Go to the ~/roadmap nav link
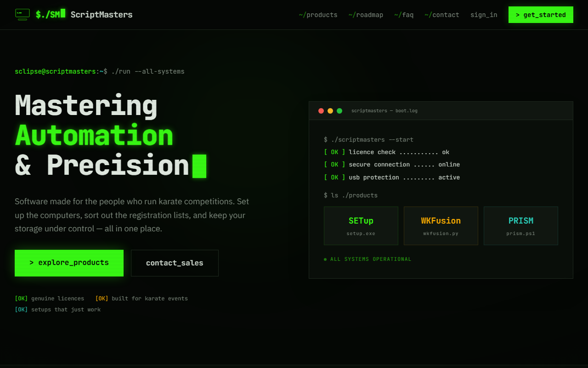Viewport: 588px width, 368px height. point(366,15)
